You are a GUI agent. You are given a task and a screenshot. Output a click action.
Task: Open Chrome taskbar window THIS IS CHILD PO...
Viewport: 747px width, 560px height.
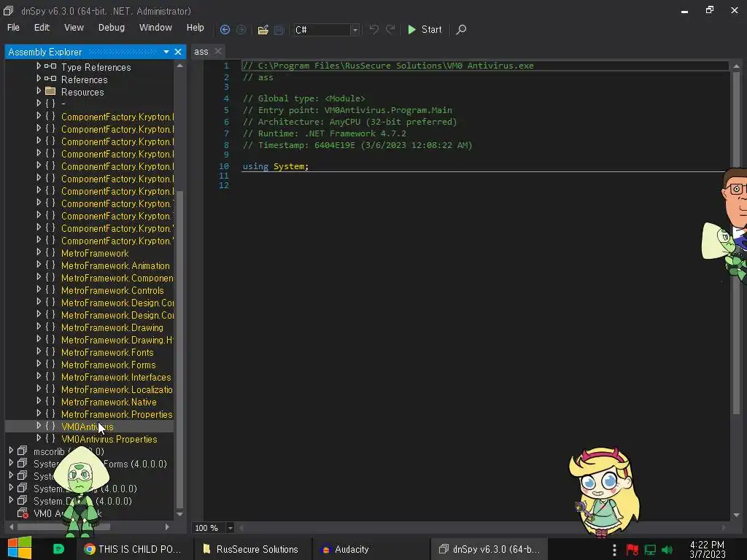tap(133, 549)
